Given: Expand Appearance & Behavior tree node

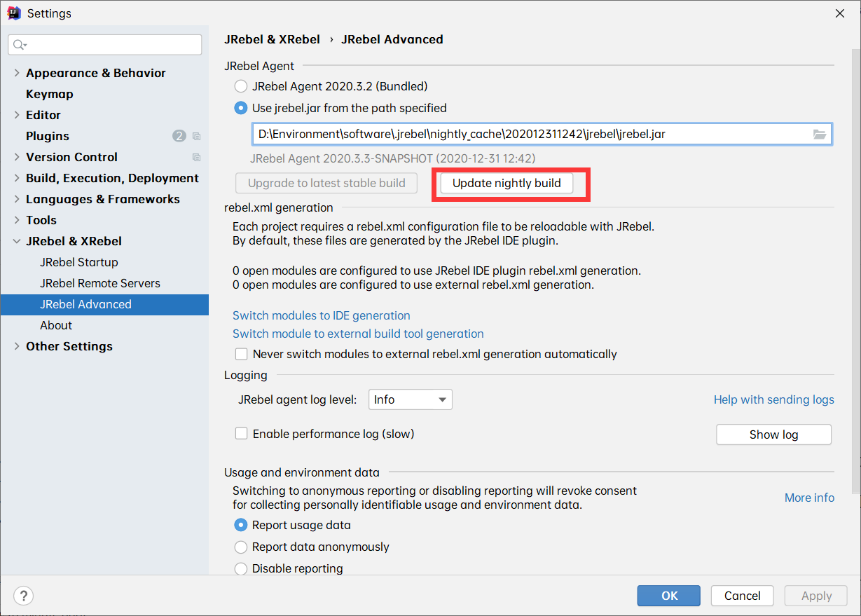Looking at the screenshot, I should [17, 73].
